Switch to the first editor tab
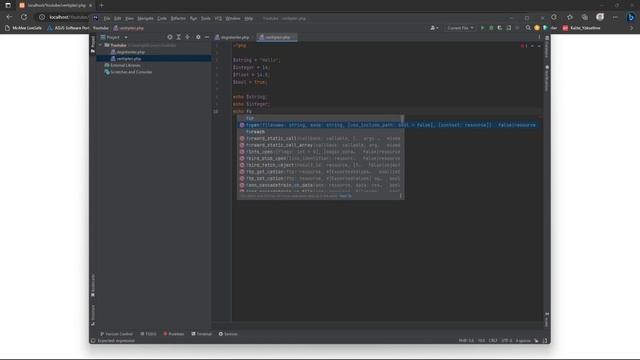This screenshot has width=640, height=360. [234, 37]
